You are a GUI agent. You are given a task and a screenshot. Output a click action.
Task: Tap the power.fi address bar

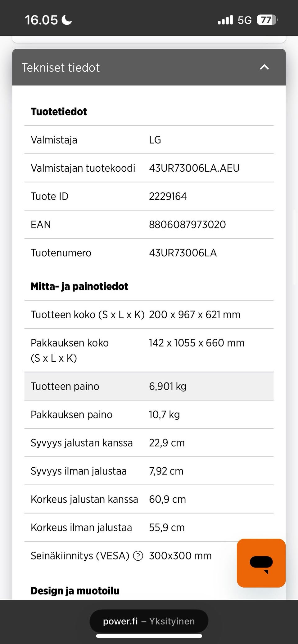click(149, 621)
